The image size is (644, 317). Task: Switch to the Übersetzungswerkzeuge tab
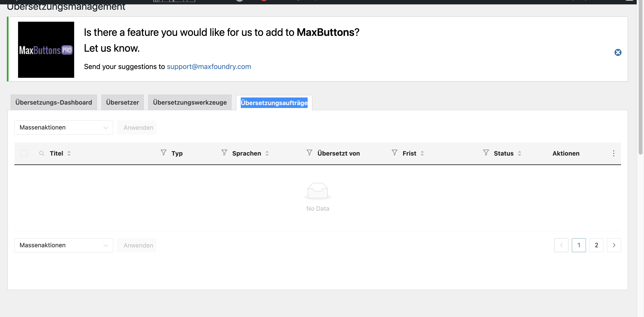coord(190,102)
